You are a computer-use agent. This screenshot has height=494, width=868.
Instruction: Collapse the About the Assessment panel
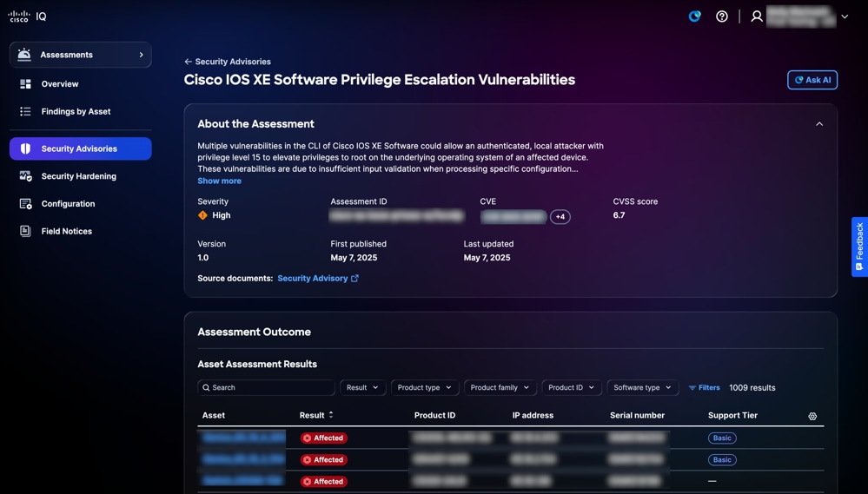[x=819, y=124]
